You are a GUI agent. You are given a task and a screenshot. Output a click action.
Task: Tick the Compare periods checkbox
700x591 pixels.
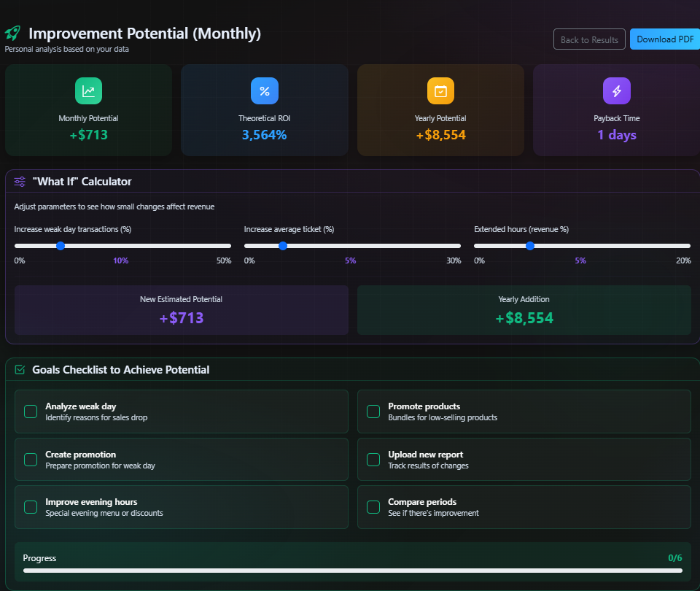tap(373, 507)
